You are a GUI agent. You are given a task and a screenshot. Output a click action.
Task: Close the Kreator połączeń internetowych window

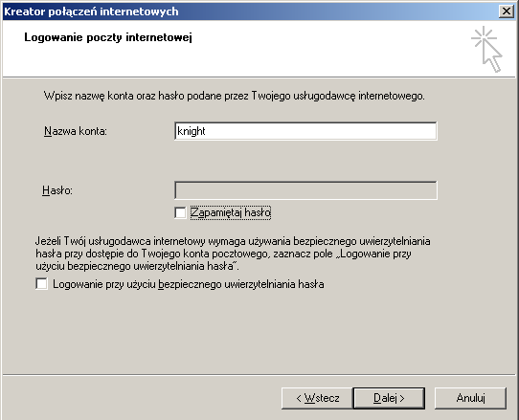click(507, 11)
